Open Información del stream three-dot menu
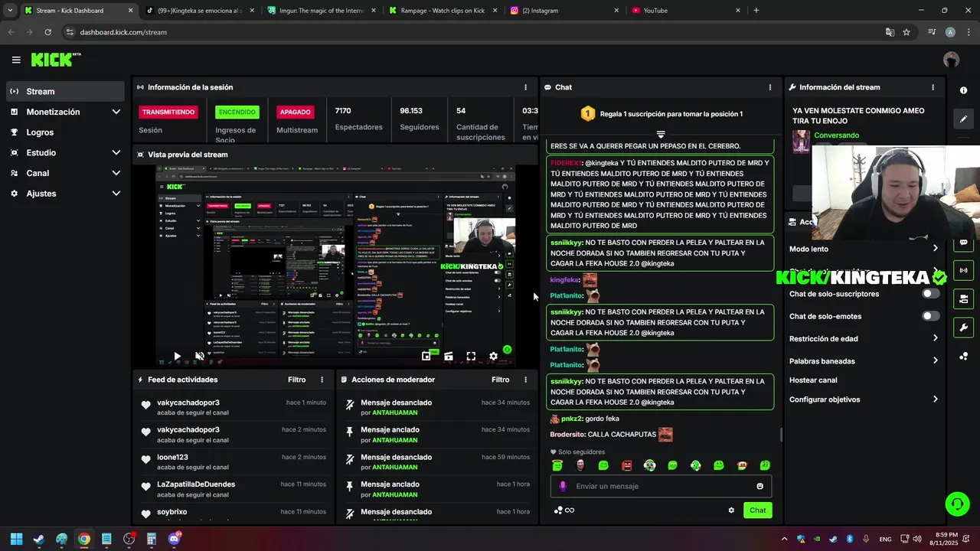The width and height of the screenshot is (980, 551). tap(933, 87)
